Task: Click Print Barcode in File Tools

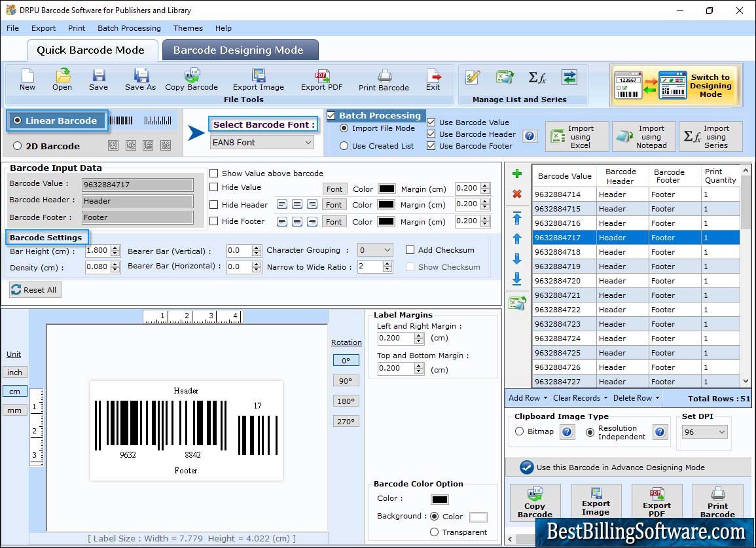Action: coord(384,80)
